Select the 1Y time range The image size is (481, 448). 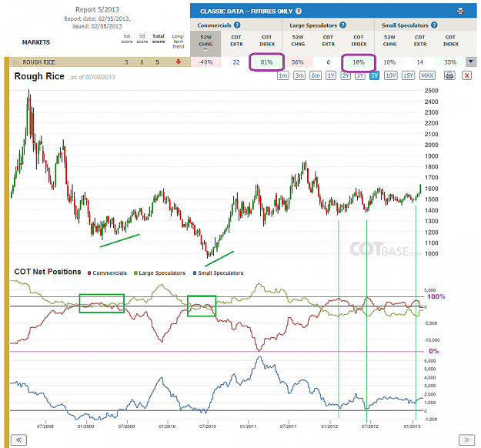point(331,75)
